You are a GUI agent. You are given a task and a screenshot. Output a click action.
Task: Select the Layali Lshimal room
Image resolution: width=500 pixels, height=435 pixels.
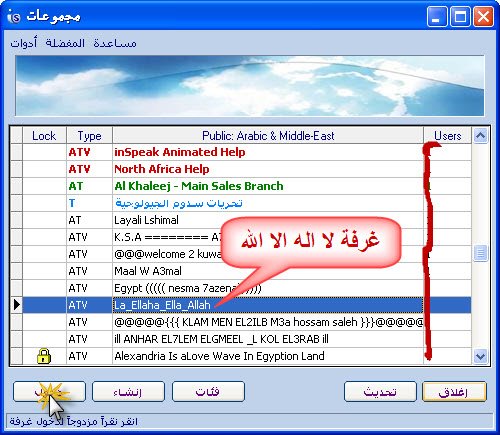click(268, 220)
